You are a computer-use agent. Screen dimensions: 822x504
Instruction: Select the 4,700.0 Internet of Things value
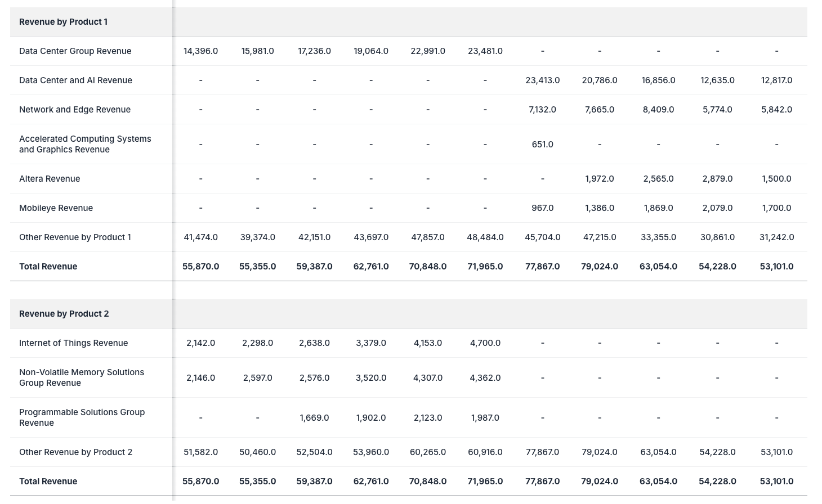click(485, 343)
